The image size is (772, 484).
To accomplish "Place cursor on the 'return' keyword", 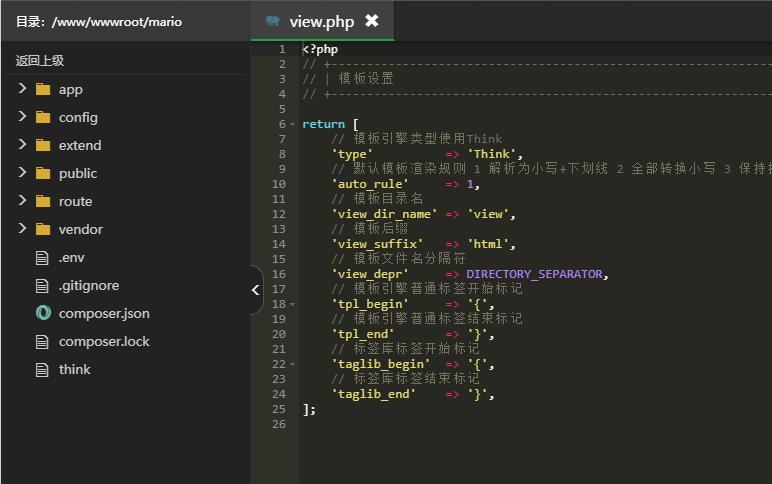I will click(323, 124).
